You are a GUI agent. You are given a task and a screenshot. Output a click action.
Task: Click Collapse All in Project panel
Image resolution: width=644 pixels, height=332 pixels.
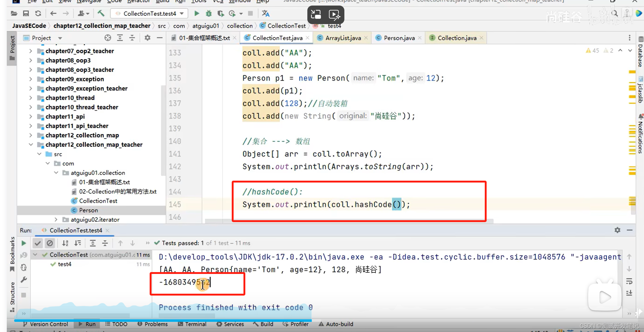click(132, 38)
